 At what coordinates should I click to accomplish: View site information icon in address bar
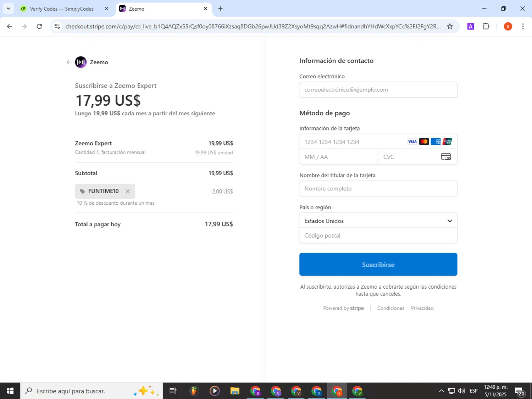pyautogui.click(x=57, y=26)
